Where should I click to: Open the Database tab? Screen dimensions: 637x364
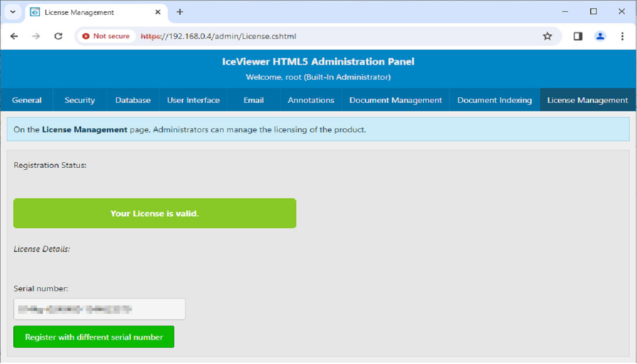click(133, 100)
